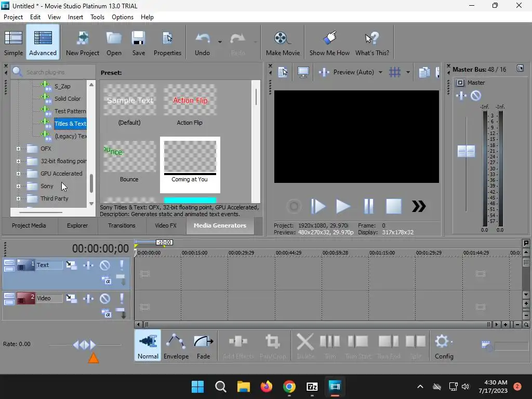
Task: Choose the (Default) text preset
Action: click(129, 105)
